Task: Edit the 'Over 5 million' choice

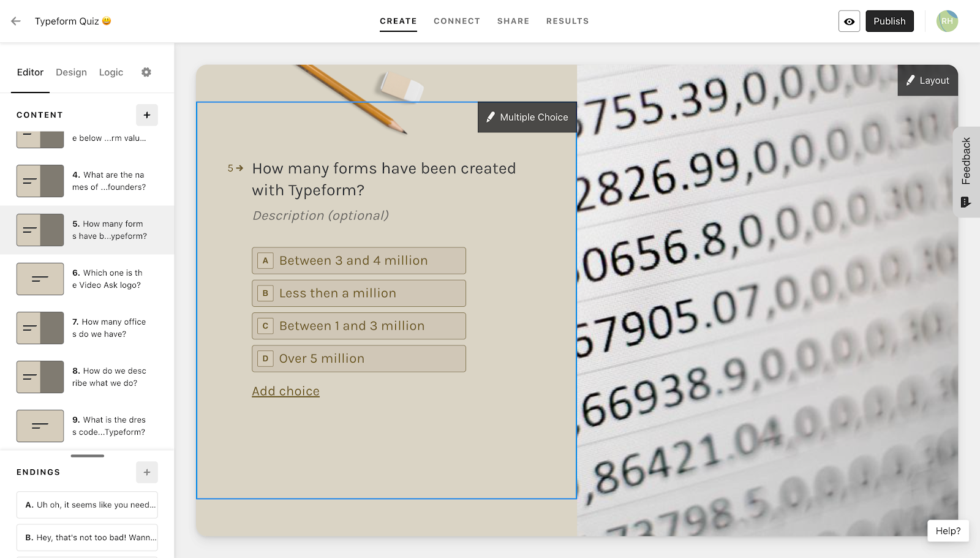Action: [x=359, y=359]
